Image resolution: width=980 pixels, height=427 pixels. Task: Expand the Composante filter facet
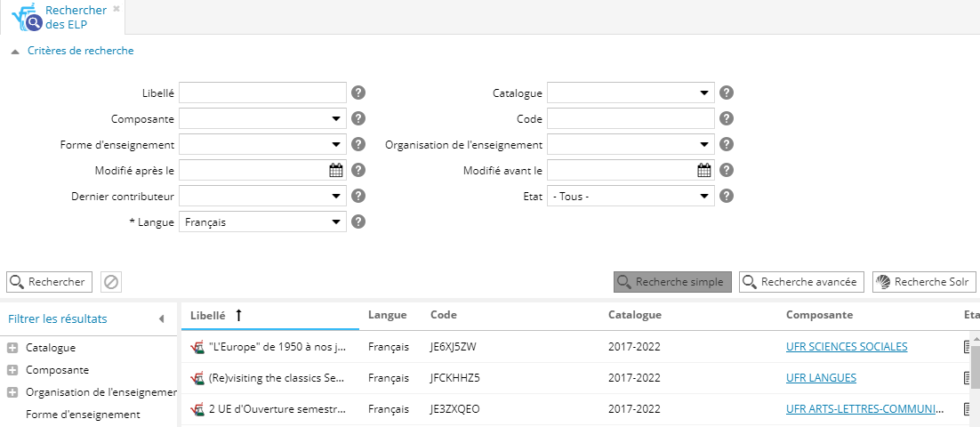[12, 370]
